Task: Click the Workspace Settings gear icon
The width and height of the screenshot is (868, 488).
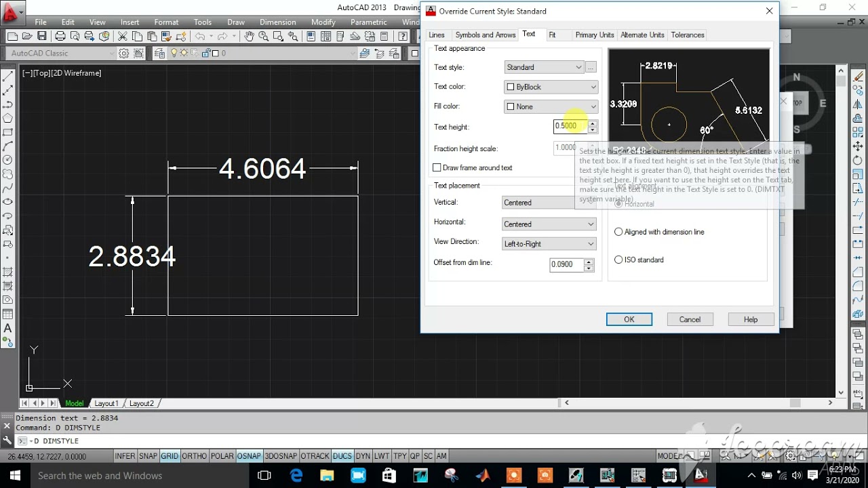Action: pos(124,54)
